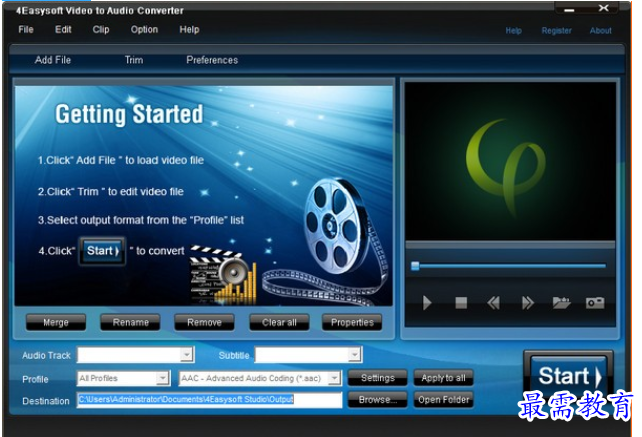The width and height of the screenshot is (642, 437).
Task: Open the File menu
Action: pos(26,29)
